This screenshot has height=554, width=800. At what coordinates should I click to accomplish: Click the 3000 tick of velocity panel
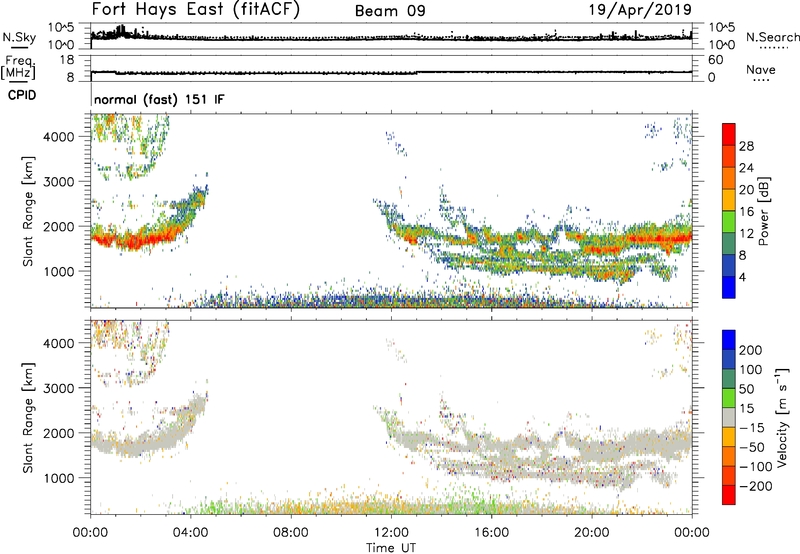58,388
